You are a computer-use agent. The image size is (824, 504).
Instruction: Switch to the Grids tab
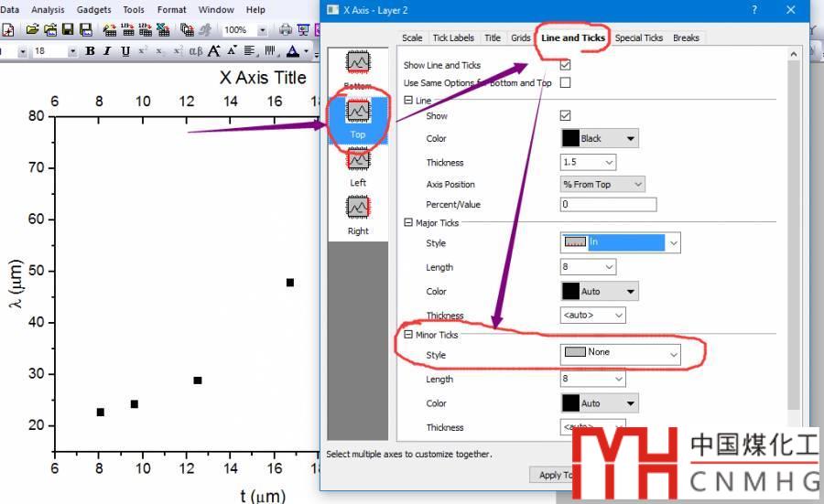521,38
